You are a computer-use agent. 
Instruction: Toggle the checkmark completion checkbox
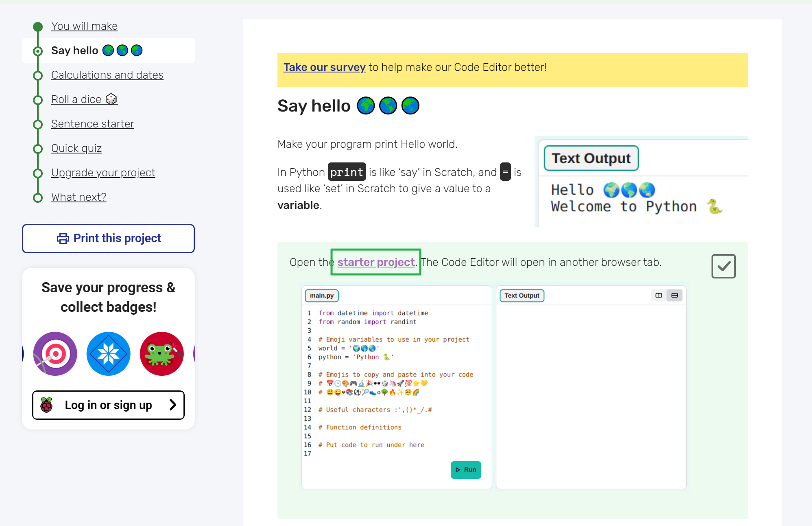tap(724, 266)
